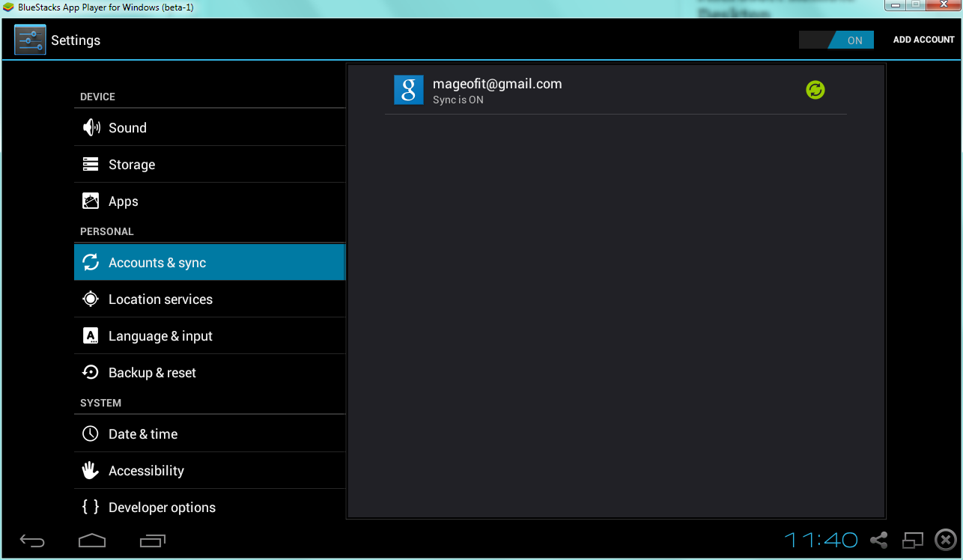Screen dimensions: 963x560
Task: Click the share icon in bottom bar
Action: tap(879, 540)
